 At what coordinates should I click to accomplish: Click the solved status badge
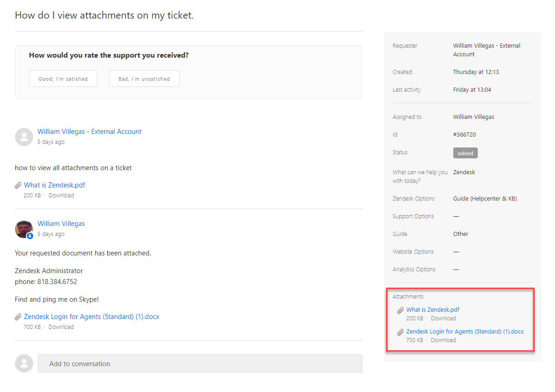click(466, 153)
